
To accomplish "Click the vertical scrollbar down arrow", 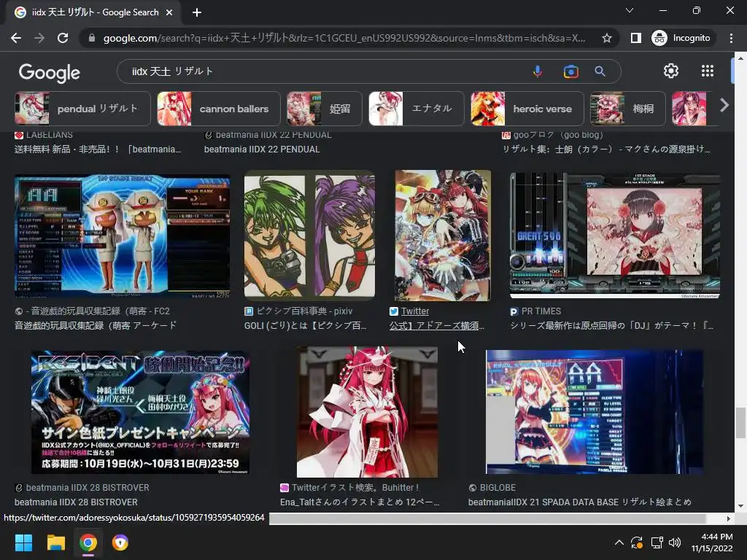I will click(740, 506).
